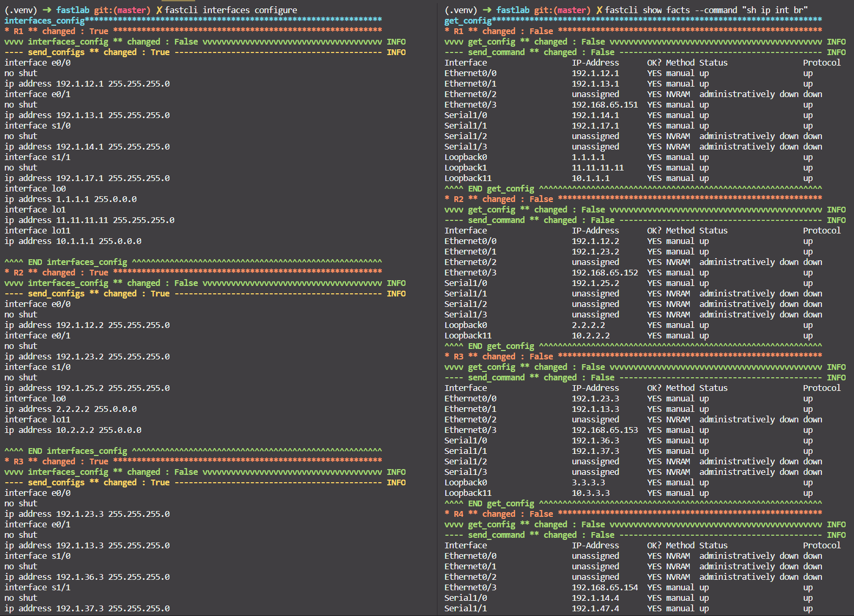The width and height of the screenshot is (854, 616).
Task: Click first '^^^^ END interfaces_config' line for R1
Action: click(193, 262)
